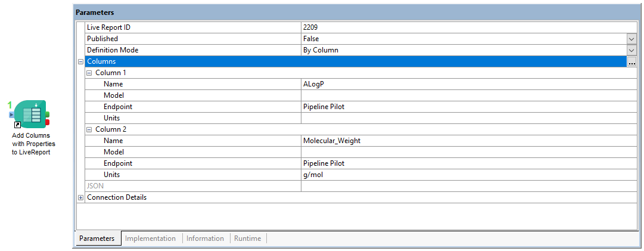
Task: Click the Parameters panel title bar
Action: pos(356,13)
